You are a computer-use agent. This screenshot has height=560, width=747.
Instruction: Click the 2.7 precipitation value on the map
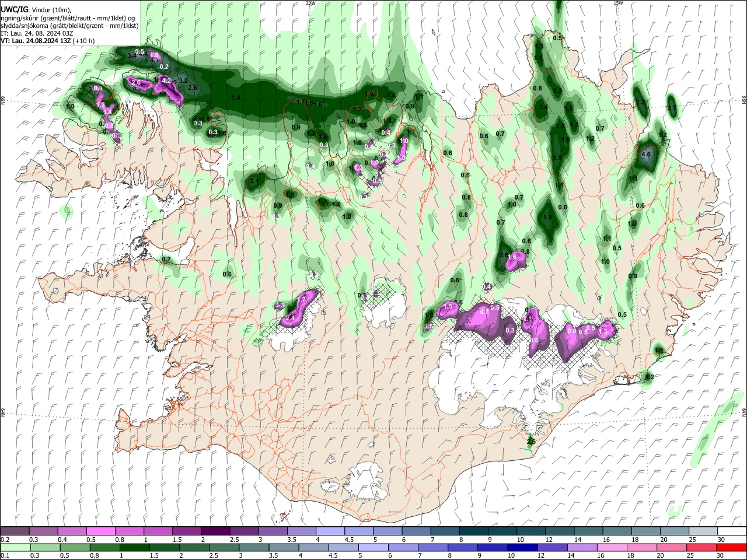click(672, 108)
